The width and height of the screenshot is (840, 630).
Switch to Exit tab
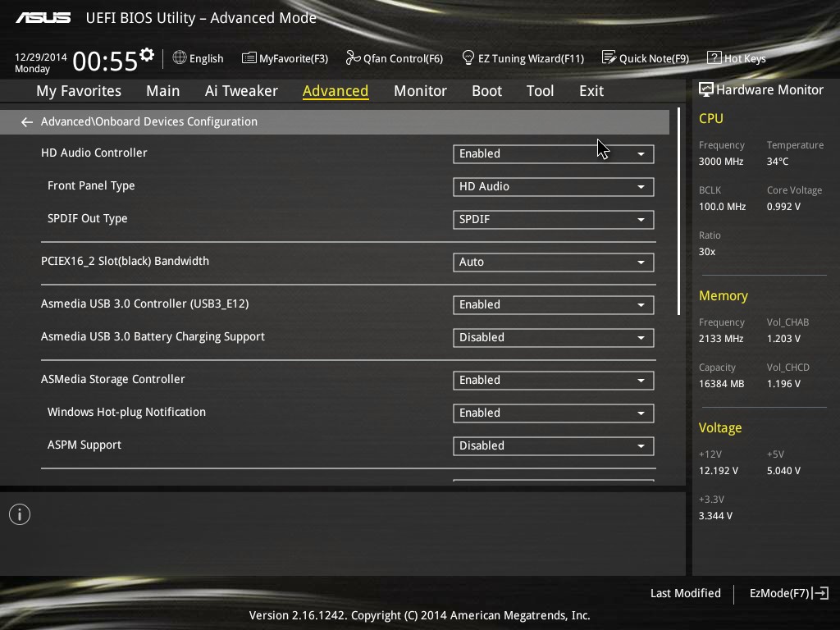coord(591,91)
